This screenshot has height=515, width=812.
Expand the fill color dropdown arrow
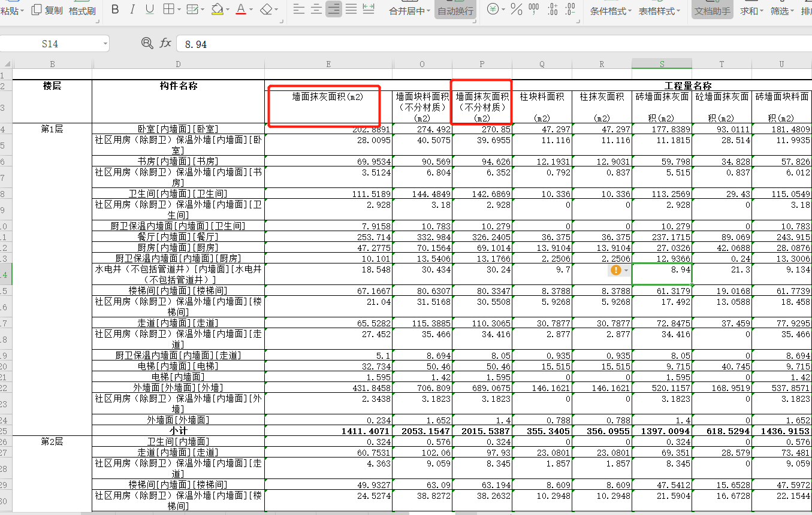coord(228,10)
